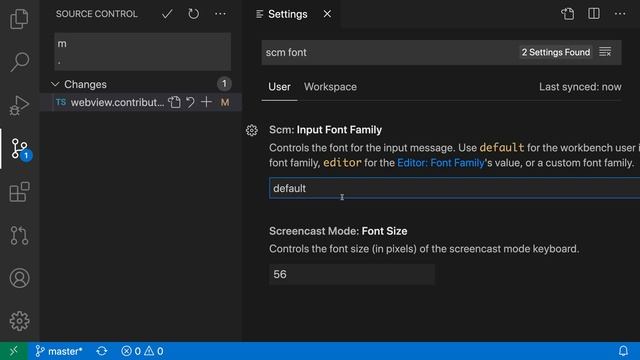
Task: Open the Extensions view
Action: [x=19, y=192]
